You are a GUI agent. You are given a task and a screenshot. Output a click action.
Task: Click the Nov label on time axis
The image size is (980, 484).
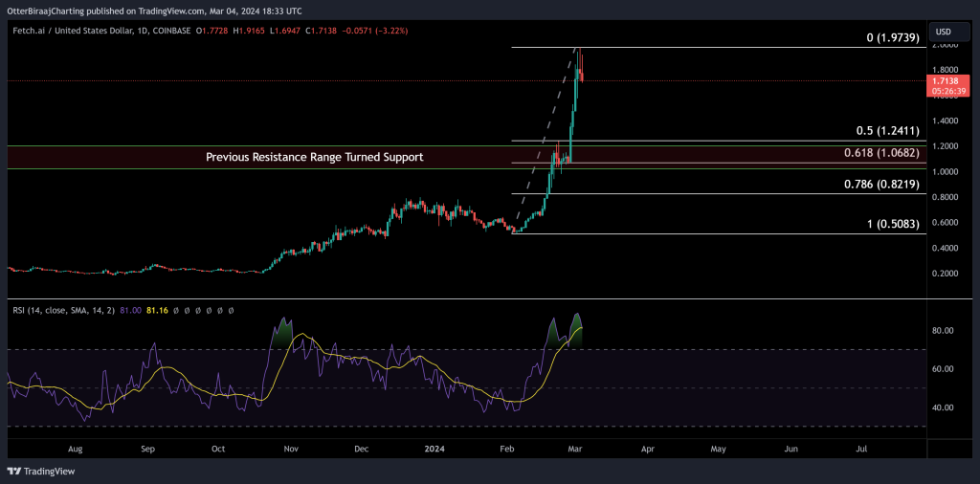[x=291, y=448]
